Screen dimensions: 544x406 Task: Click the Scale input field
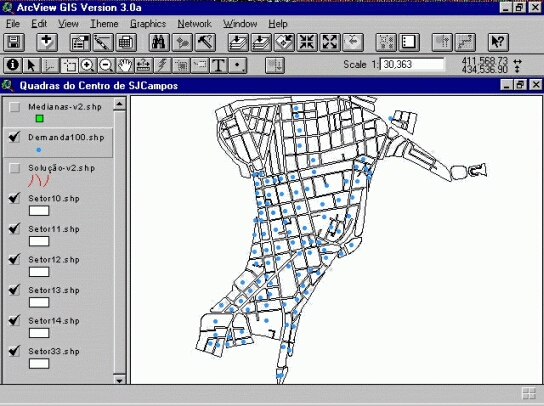point(412,65)
